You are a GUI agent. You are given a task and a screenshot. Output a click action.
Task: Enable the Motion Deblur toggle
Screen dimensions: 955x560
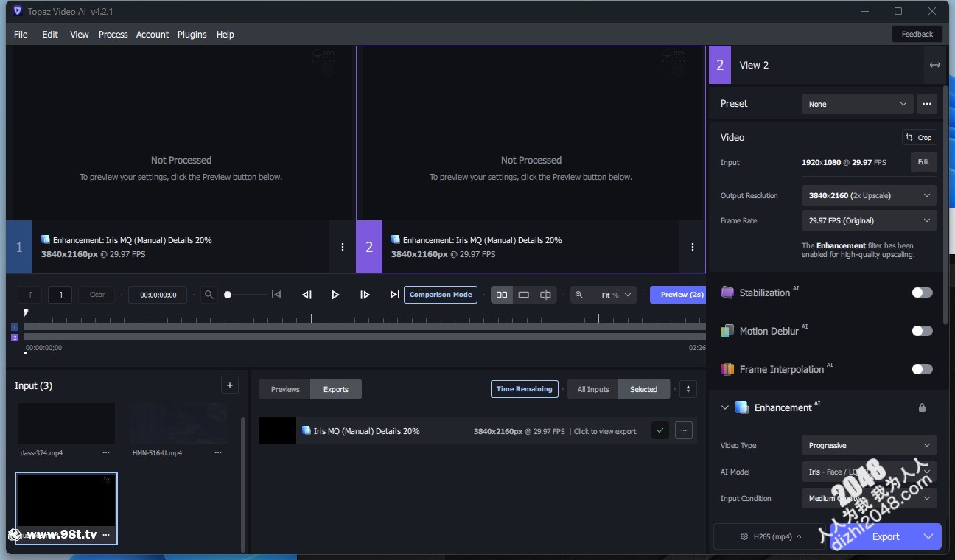click(922, 331)
